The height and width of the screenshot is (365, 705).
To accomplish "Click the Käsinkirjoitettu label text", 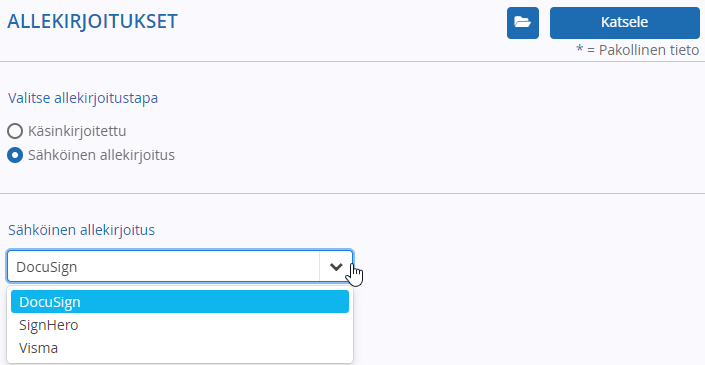I will (x=77, y=131).
